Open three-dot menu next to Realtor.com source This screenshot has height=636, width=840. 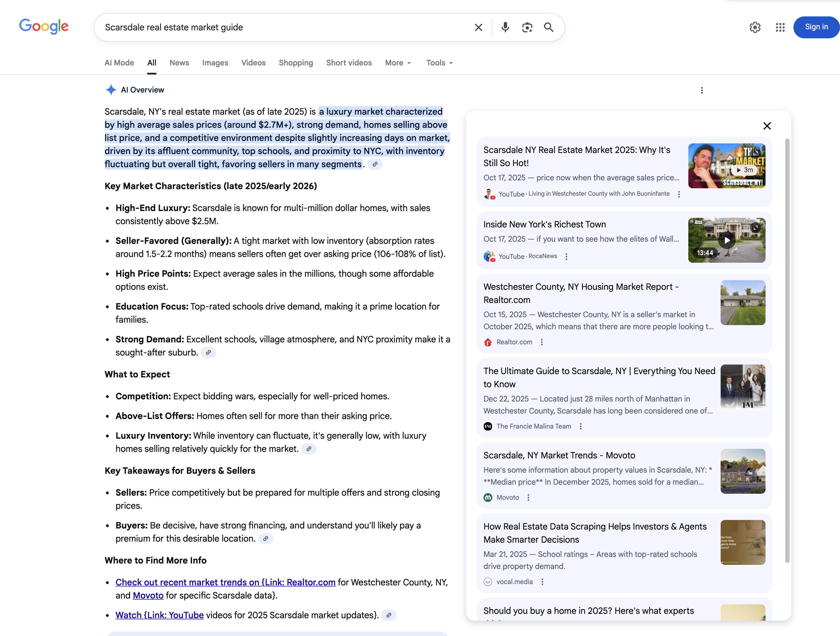pyautogui.click(x=542, y=342)
